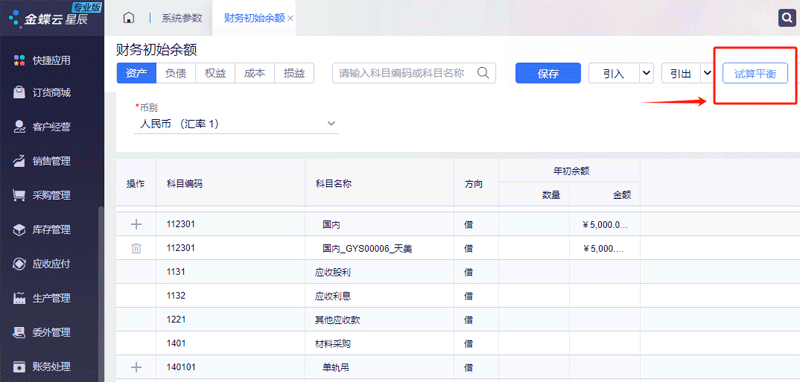Open the search magnifier icon at top right
The width and height of the screenshot is (800, 382).
point(786,18)
